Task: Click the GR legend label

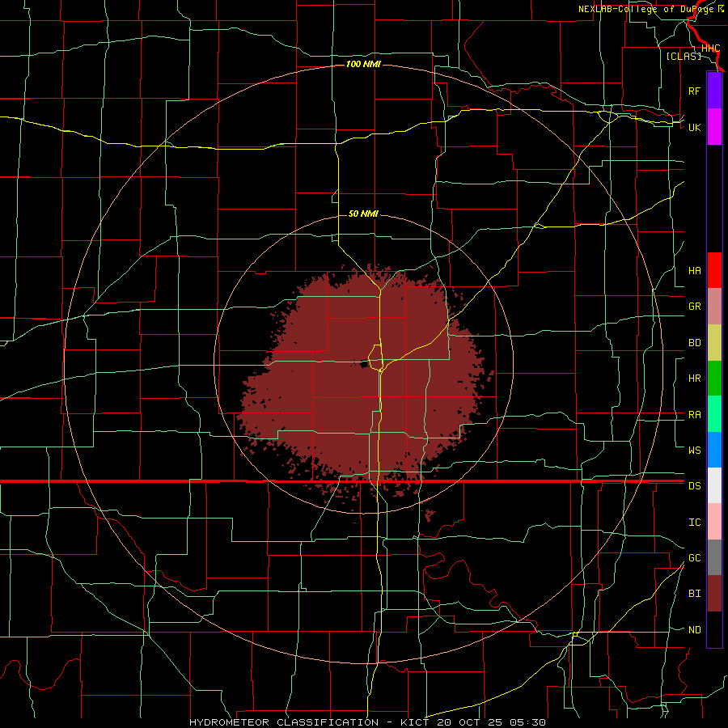Action: coord(695,307)
